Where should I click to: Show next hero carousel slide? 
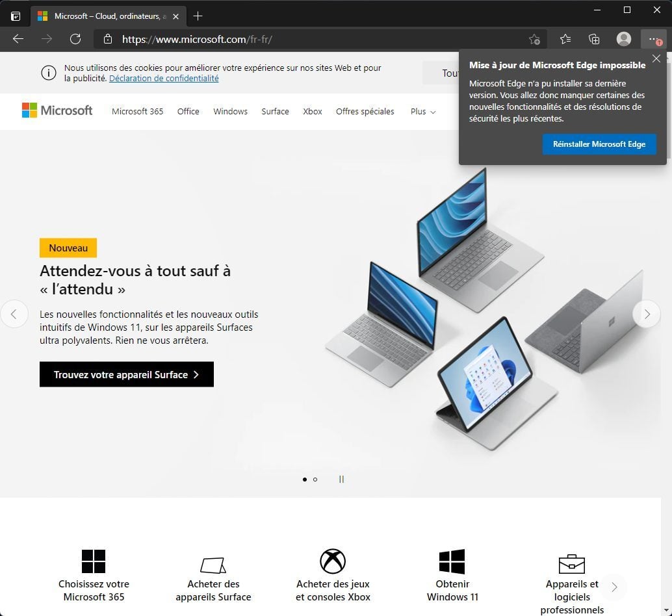[647, 314]
